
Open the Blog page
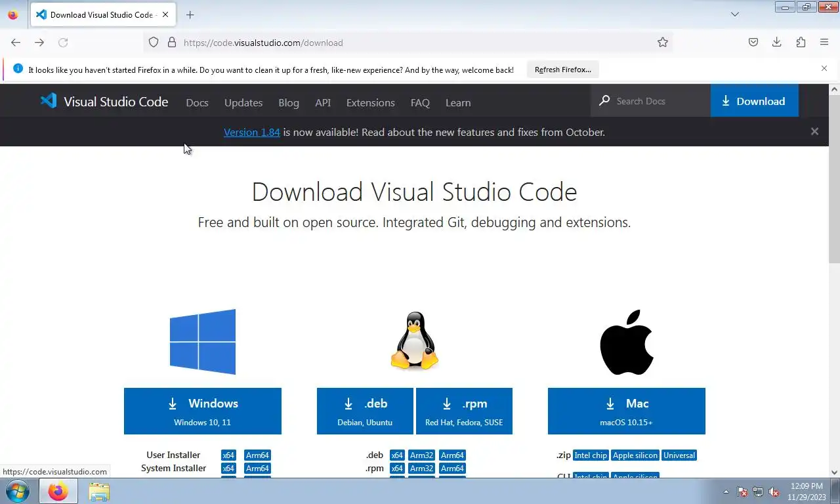point(289,102)
